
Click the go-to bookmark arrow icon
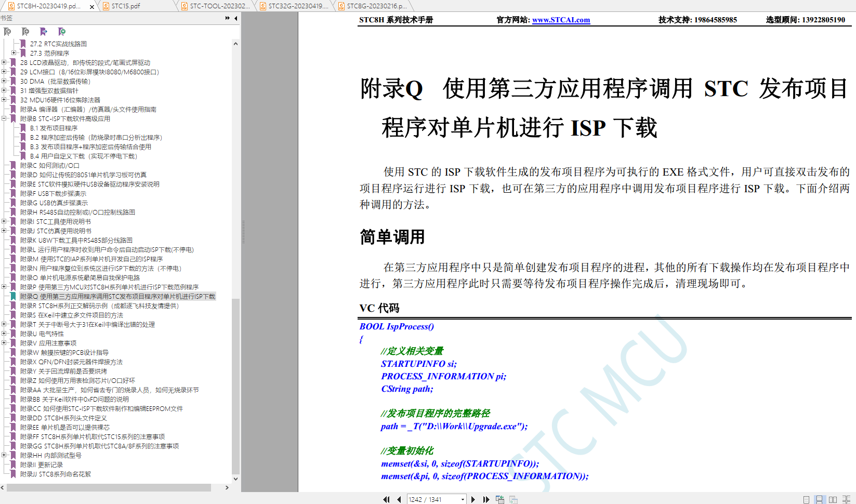(44, 32)
